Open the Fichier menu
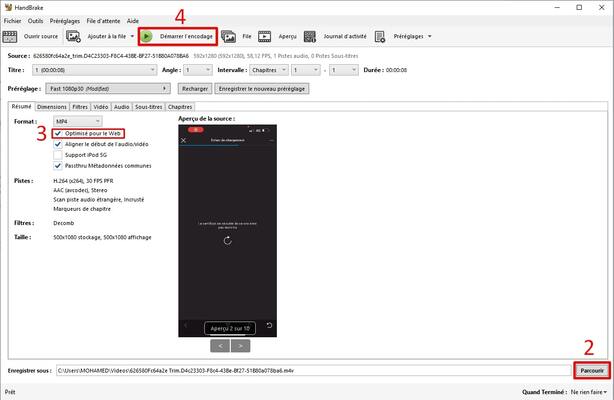Image resolution: width=614 pixels, height=400 pixels. (13, 21)
